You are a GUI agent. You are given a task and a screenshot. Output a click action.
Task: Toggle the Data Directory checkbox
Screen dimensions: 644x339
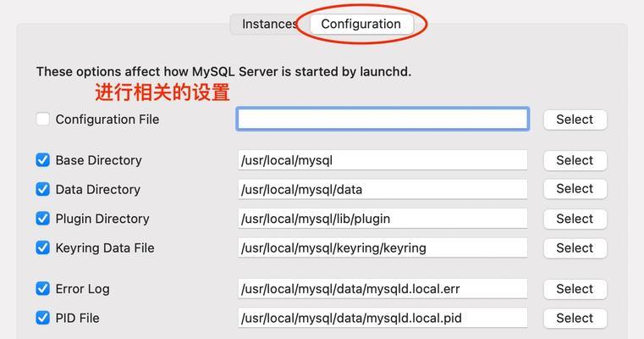point(42,189)
